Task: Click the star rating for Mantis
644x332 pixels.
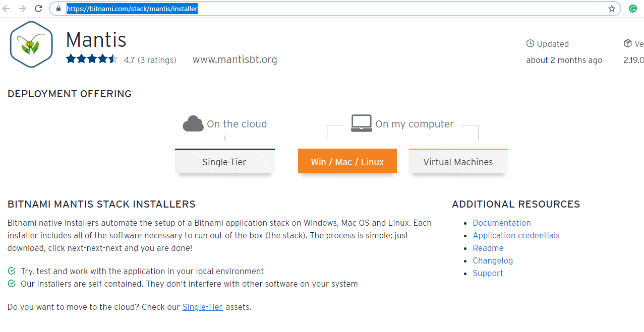Action: (x=92, y=59)
